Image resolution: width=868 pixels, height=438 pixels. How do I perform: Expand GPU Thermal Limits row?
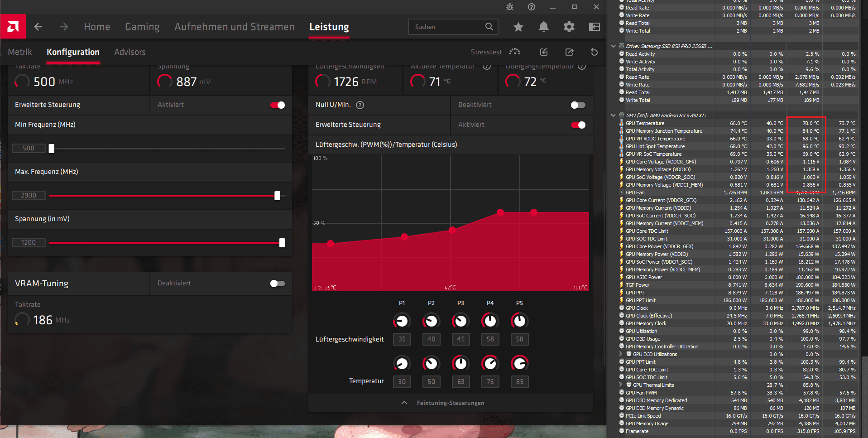621,385
